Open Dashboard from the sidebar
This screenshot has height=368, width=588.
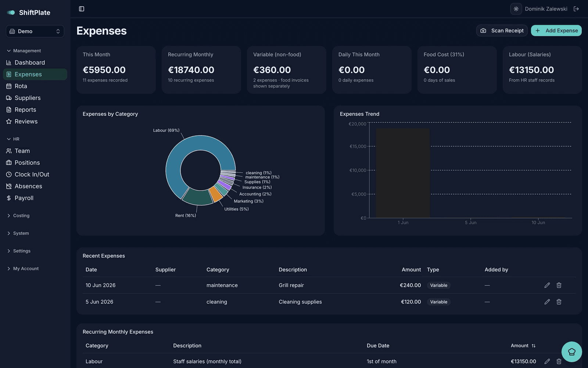(x=35, y=63)
